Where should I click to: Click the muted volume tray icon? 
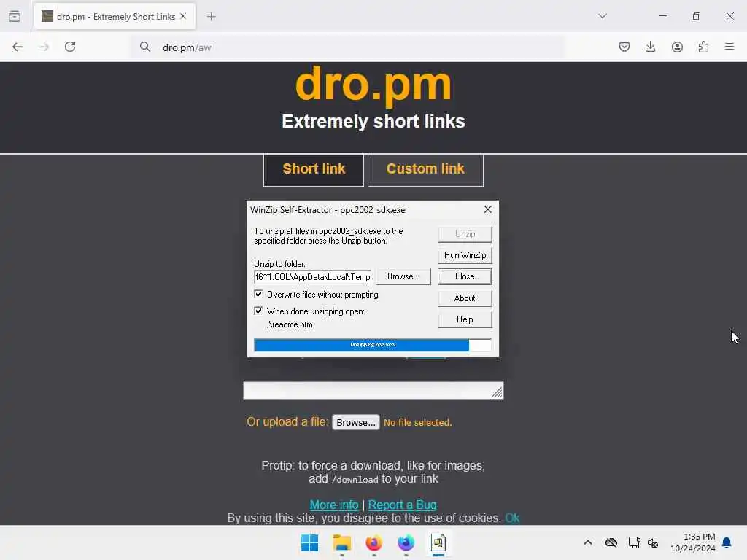tap(653, 542)
